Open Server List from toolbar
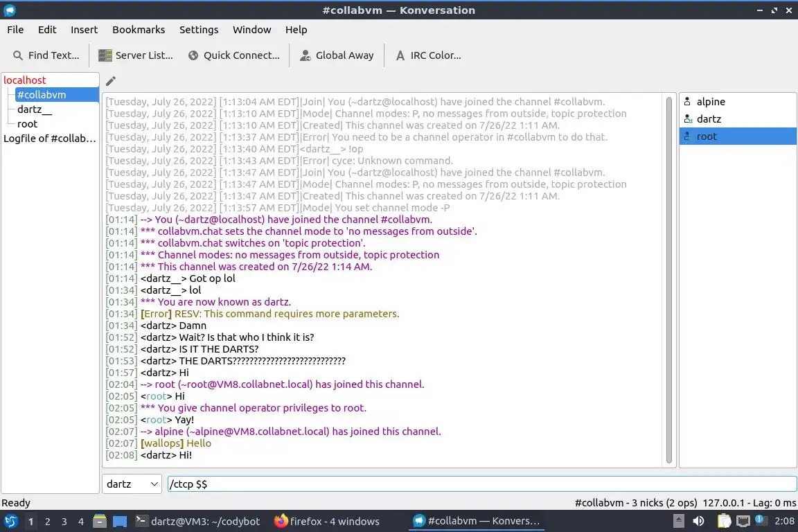This screenshot has height=532, width=798. [135, 55]
